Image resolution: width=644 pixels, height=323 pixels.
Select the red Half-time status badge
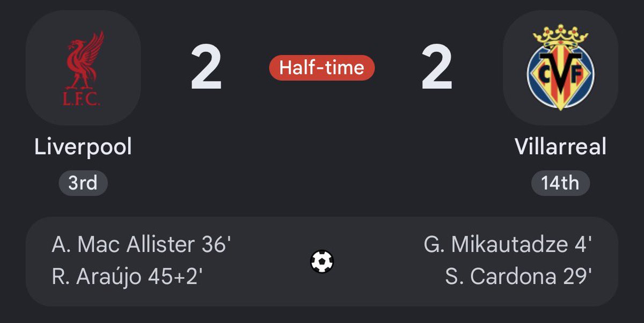[322, 68]
